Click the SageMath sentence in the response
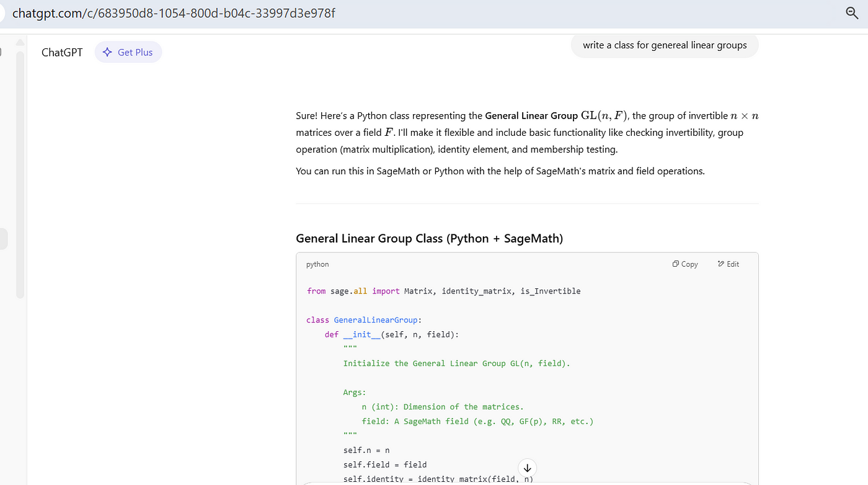Viewport: 868px width, 485px height. point(500,171)
